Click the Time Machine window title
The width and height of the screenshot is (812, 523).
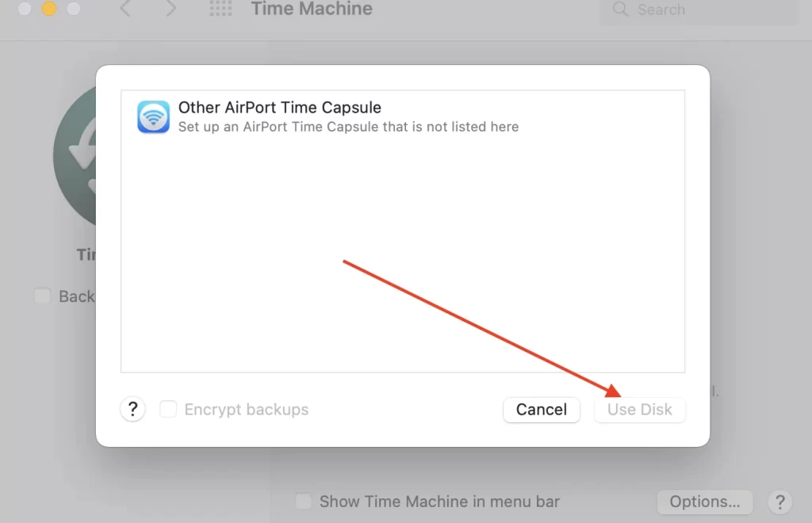pyautogui.click(x=312, y=9)
